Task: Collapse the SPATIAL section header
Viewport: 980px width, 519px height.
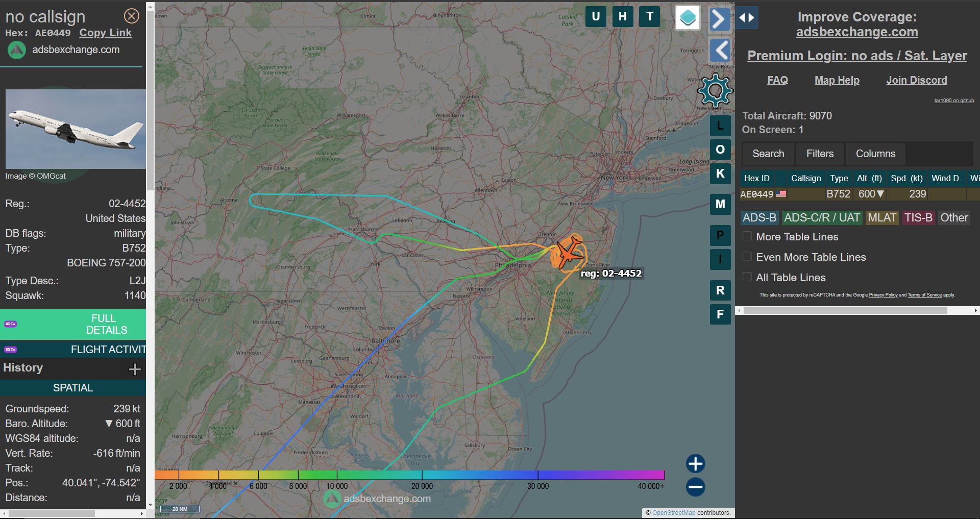Action: pyautogui.click(x=73, y=388)
